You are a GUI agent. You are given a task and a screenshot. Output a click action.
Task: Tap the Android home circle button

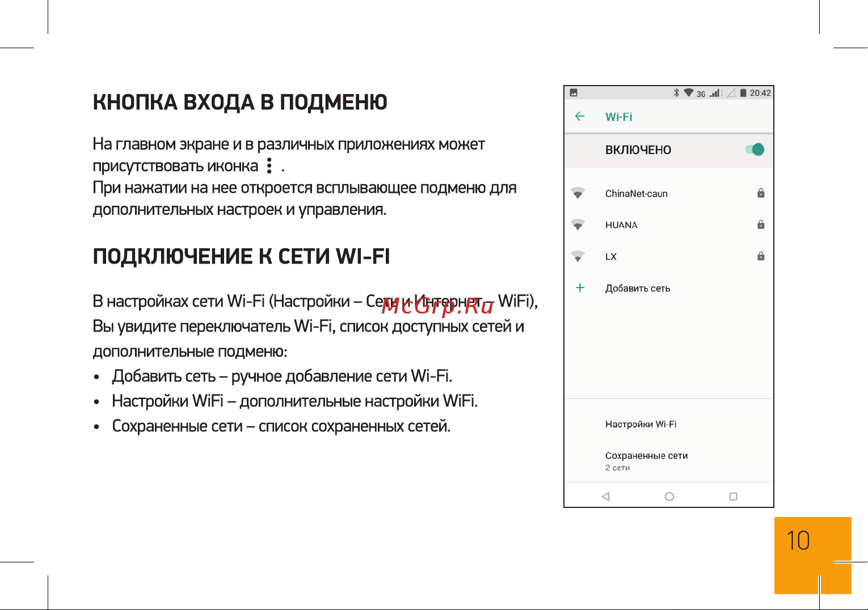pyautogui.click(x=669, y=496)
